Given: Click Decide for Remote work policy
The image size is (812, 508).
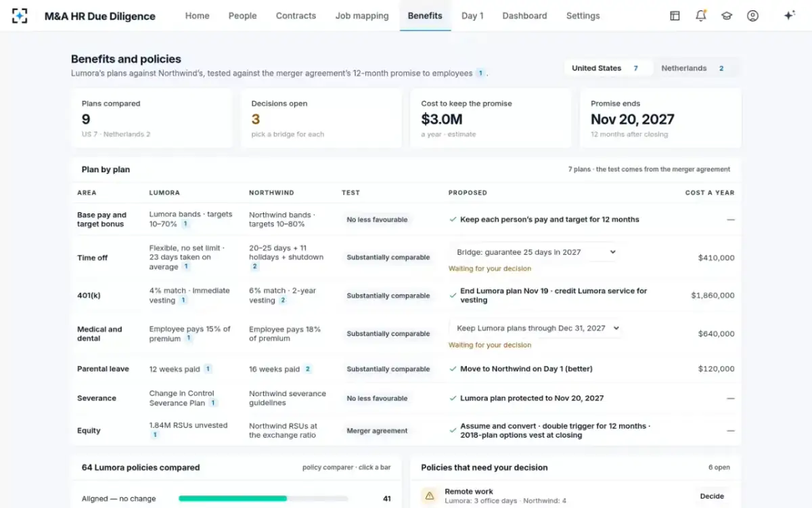Looking at the screenshot, I should (x=712, y=496).
